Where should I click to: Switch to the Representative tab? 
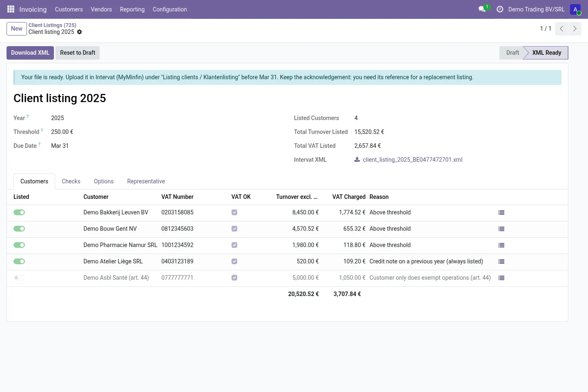click(x=146, y=181)
